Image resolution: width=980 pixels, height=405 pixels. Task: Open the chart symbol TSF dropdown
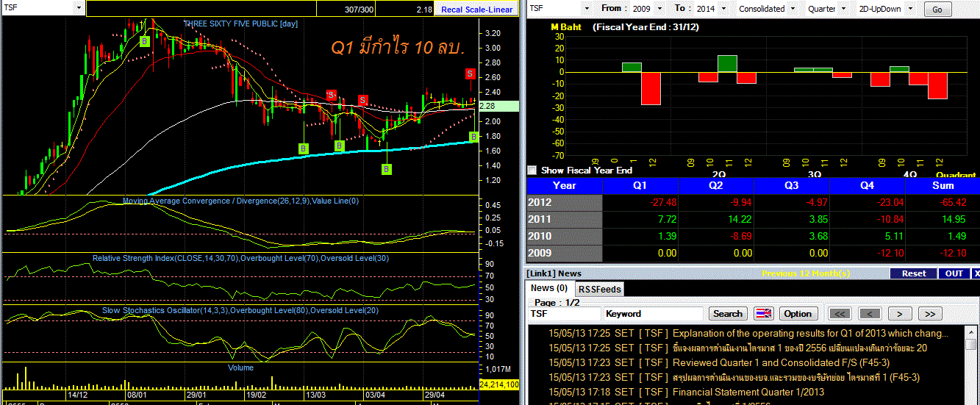coord(79,8)
